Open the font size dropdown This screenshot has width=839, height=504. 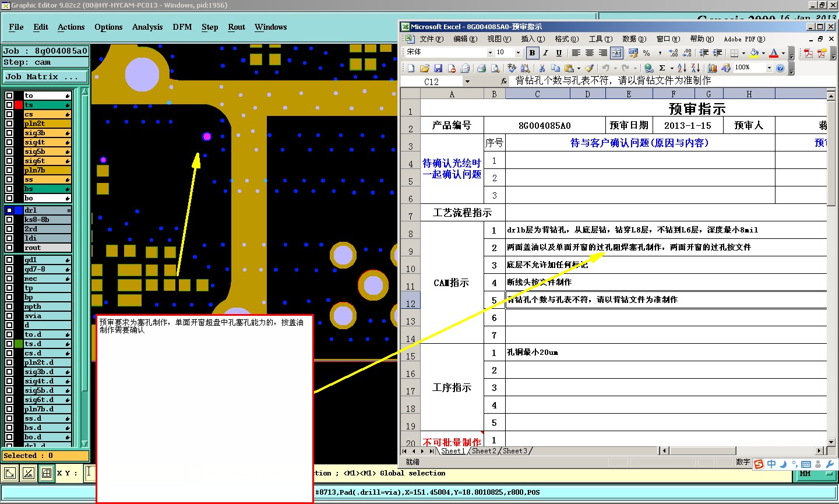pyautogui.click(x=518, y=52)
